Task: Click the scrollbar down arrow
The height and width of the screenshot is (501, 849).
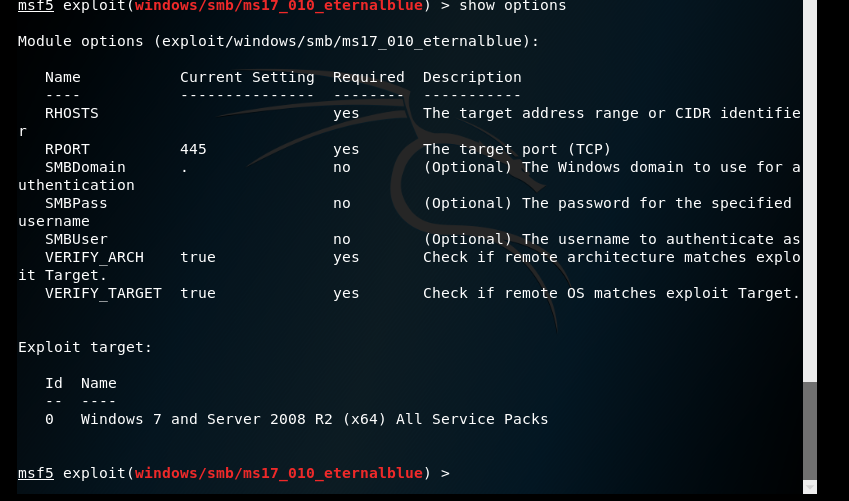Action: (810, 486)
